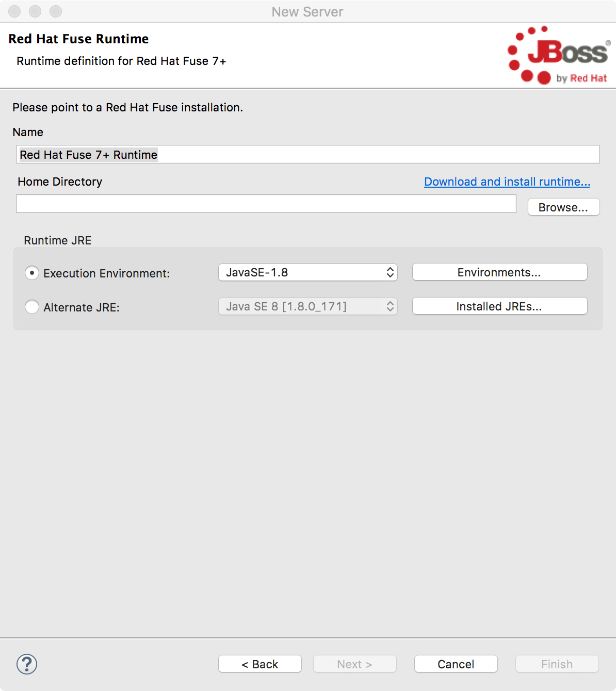Click the help question mark icon
The height and width of the screenshot is (691, 616).
(x=26, y=665)
